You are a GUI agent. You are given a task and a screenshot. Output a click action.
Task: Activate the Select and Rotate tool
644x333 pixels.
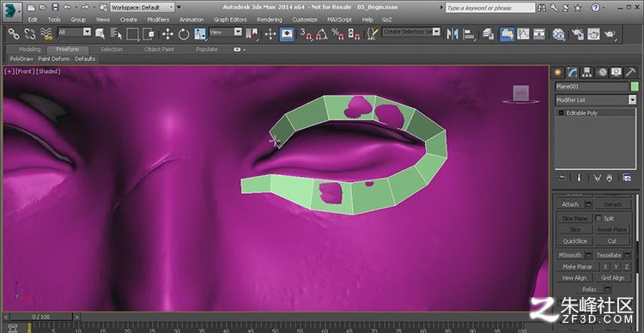(x=184, y=34)
